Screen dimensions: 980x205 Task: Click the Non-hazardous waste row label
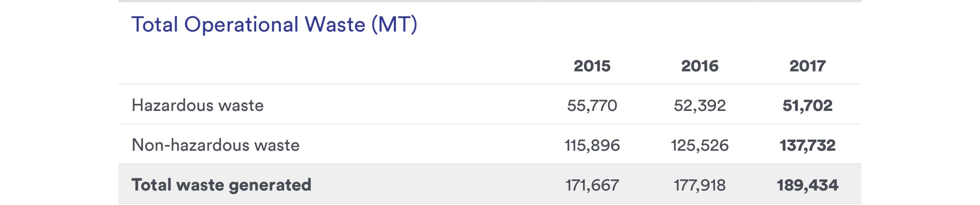(216, 145)
